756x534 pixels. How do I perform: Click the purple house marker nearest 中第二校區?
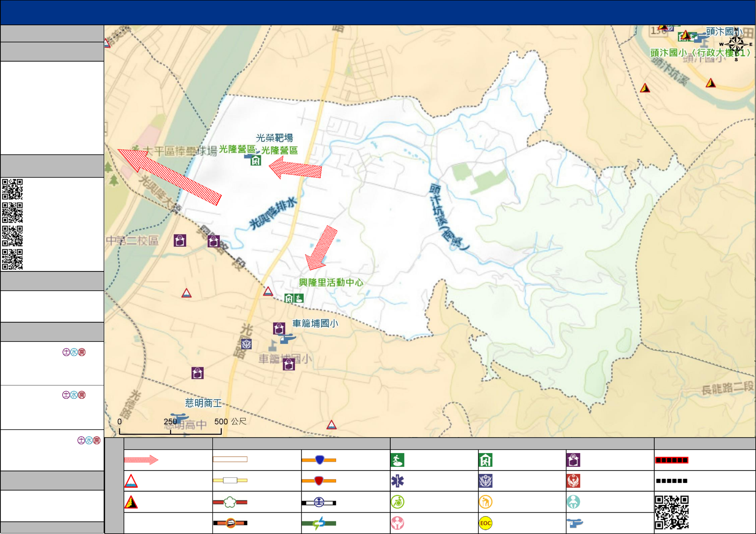[x=180, y=240]
